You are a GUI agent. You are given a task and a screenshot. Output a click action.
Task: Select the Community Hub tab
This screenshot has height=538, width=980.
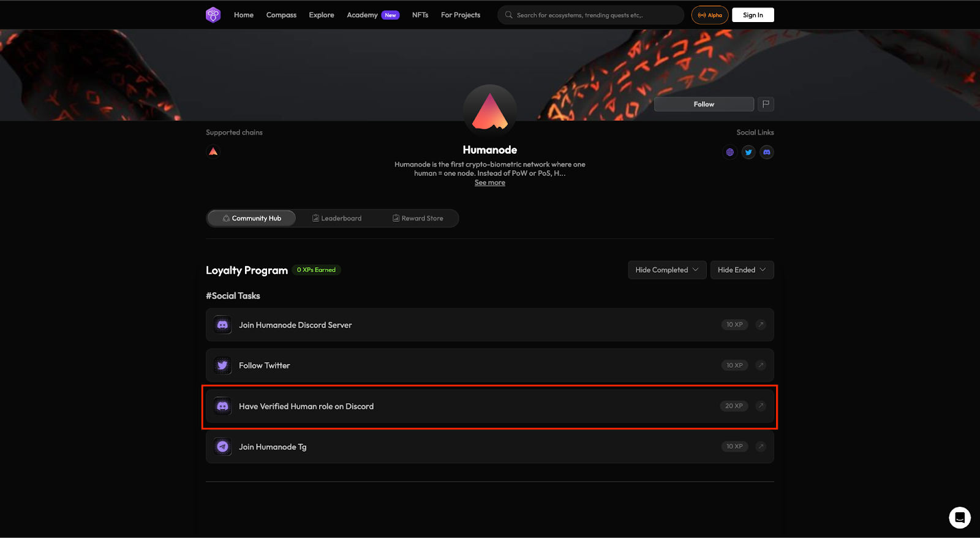pos(252,218)
